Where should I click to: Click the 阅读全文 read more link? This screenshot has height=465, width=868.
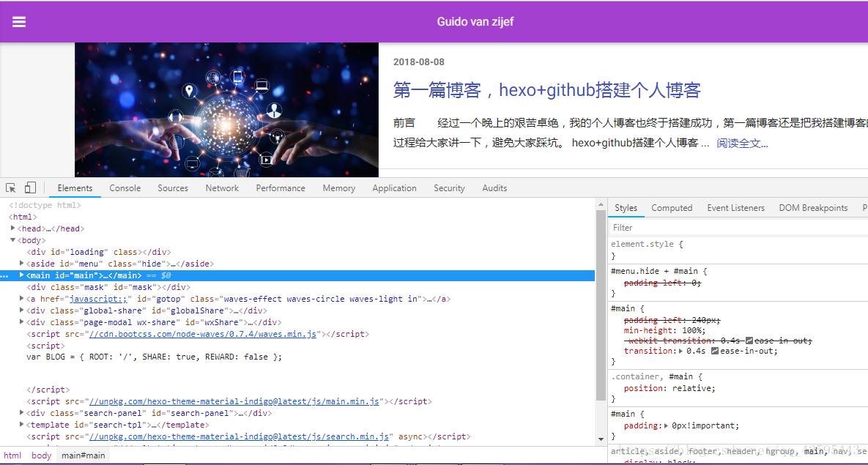pos(742,144)
